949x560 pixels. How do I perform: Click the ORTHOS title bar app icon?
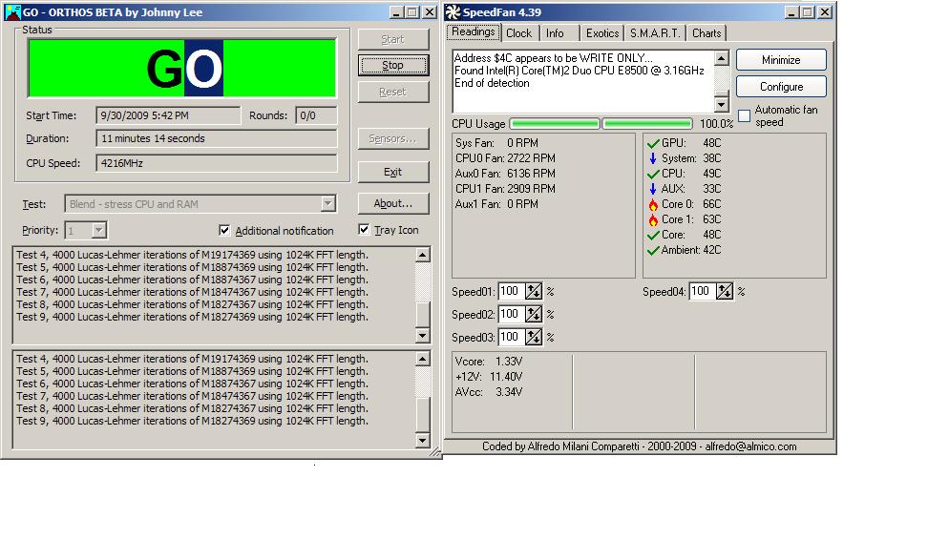click(12, 12)
